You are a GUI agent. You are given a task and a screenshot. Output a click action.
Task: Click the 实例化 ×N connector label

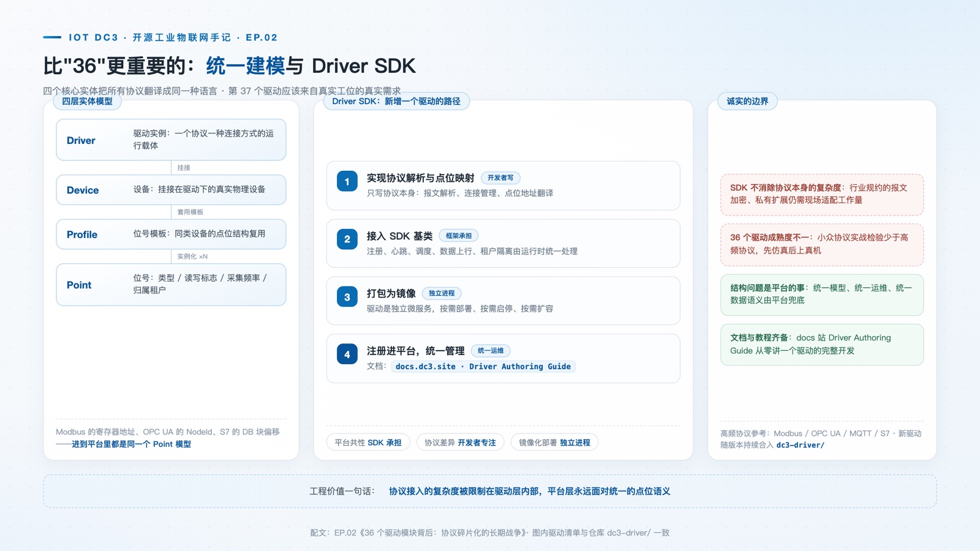point(192,257)
